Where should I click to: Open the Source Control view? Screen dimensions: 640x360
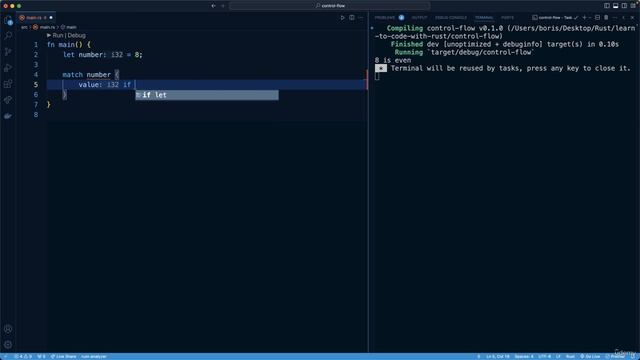click(8, 52)
